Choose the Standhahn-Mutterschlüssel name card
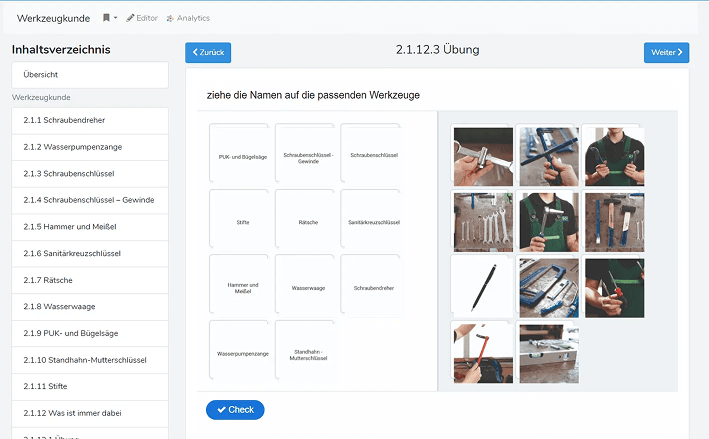Screen dimensions: 709x439 click(x=304, y=353)
